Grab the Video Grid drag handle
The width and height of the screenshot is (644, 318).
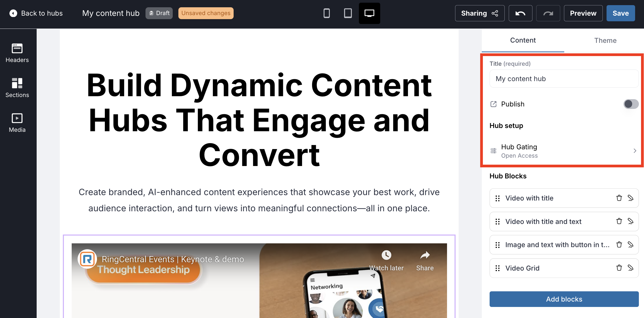tap(497, 268)
